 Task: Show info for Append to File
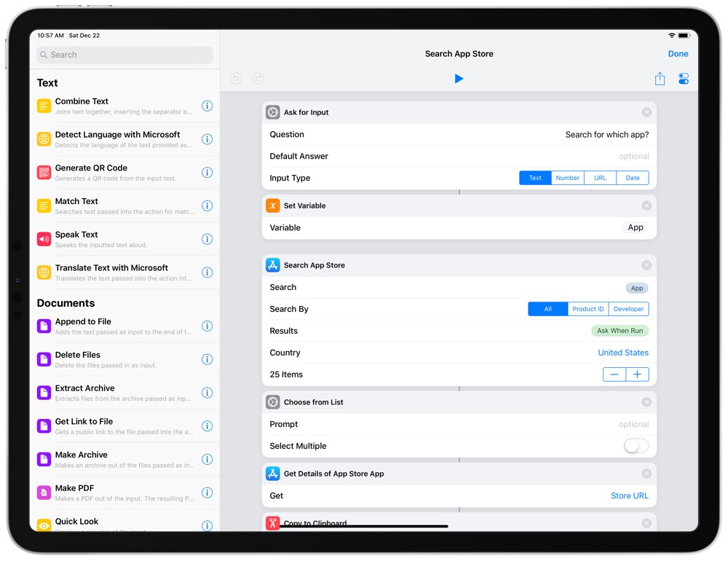point(207,326)
